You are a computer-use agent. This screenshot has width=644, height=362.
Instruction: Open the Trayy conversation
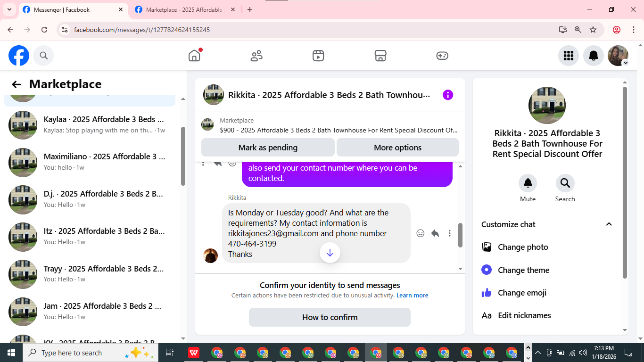point(90,273)
